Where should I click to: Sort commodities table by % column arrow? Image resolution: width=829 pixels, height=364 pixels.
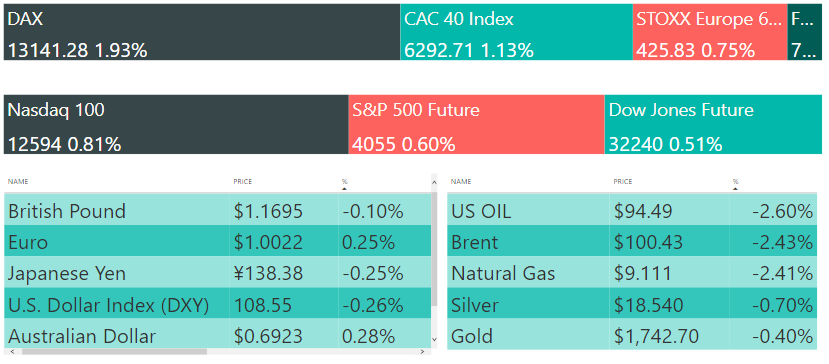tap(735, 188)
